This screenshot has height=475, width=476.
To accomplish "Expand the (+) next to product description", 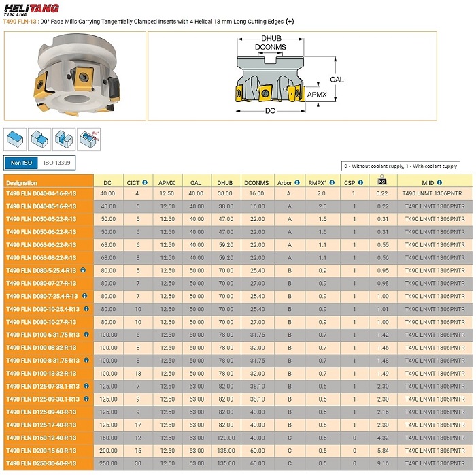I will pyautogui.click(x=290, y=22).
